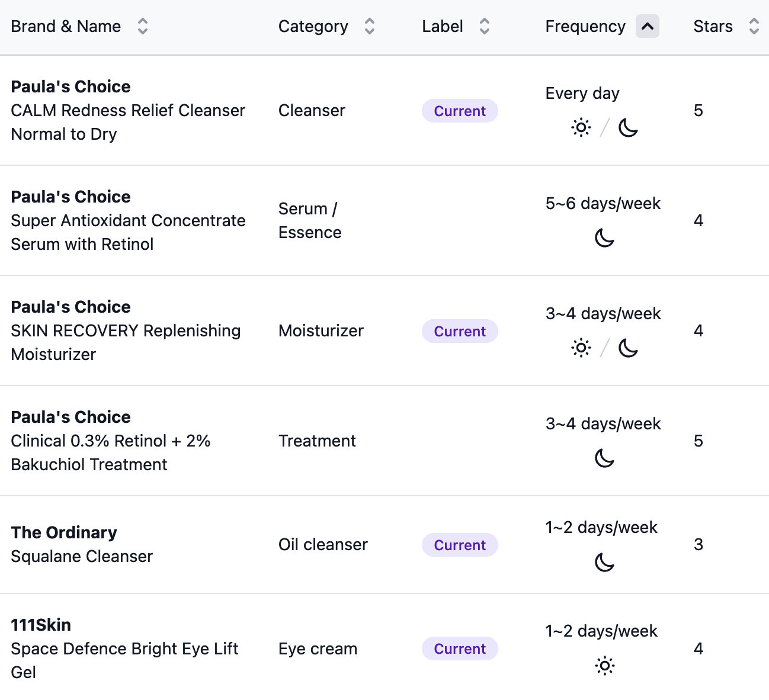Click Paula's Choice brand in CALM Cleanser row

coord(71,86)
